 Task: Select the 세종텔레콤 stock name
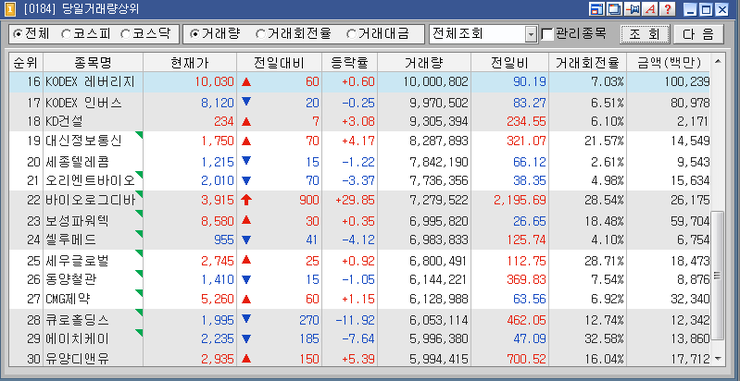point(77,162)
